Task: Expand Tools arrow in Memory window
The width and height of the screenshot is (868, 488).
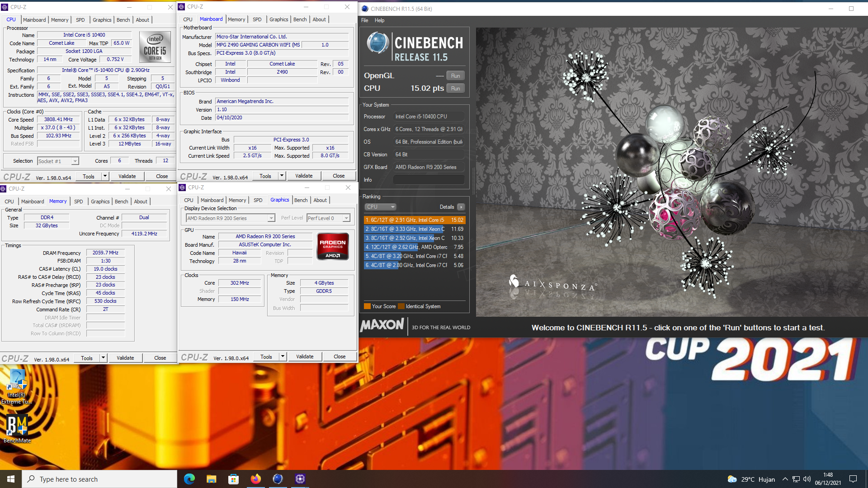Action: [x=103, y=358]
